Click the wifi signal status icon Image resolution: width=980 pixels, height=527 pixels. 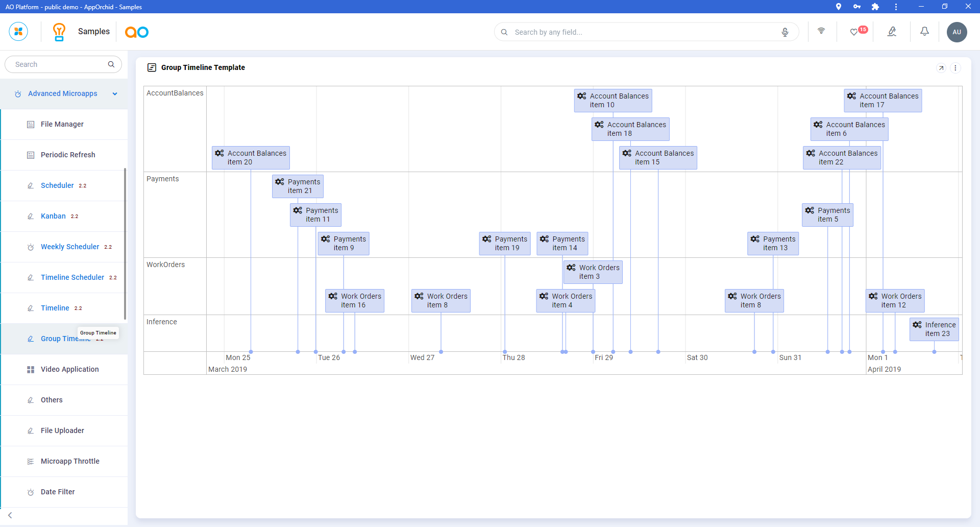coord(821,31)
